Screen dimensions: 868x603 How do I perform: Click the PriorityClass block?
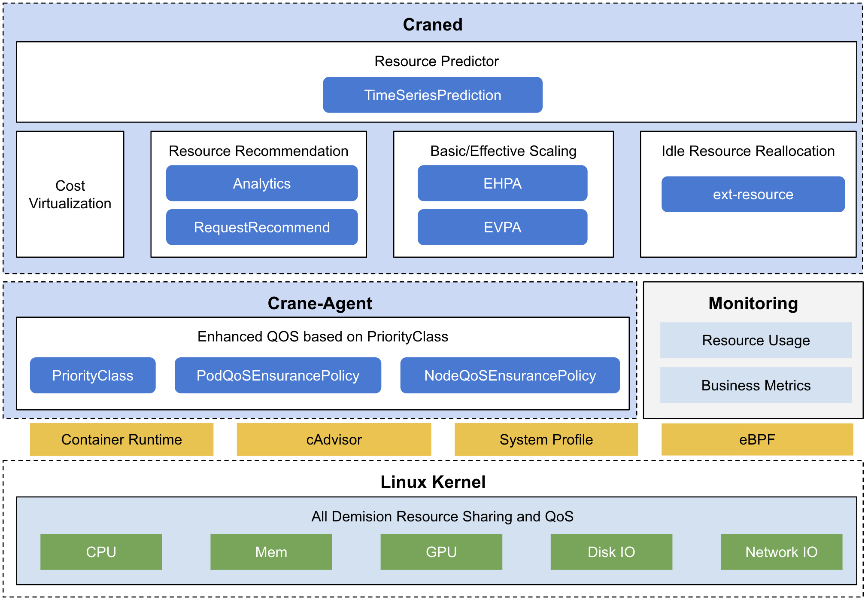(93, 375)
